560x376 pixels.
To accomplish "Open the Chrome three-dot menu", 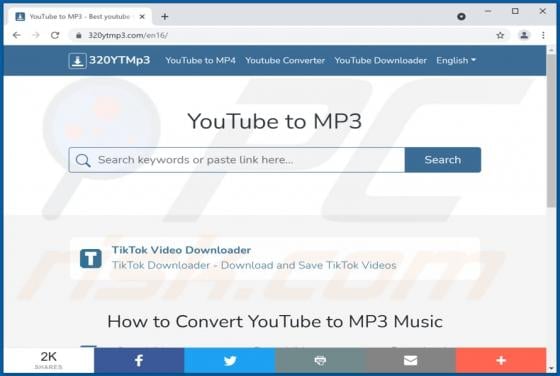I will coord(543,35).
